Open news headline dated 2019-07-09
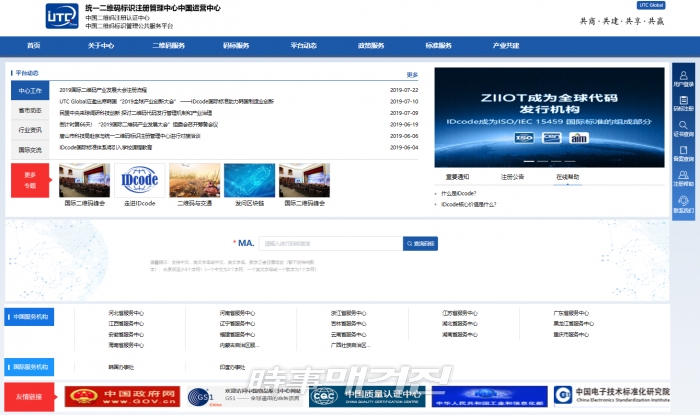The width and height of the screenshot is (700, 415). [x=136, y=113]
